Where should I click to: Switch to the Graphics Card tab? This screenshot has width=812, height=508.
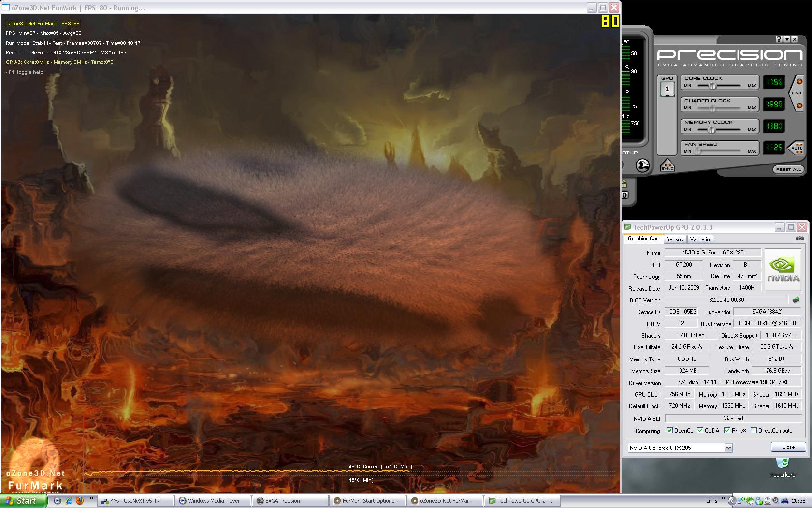[644, 239]
